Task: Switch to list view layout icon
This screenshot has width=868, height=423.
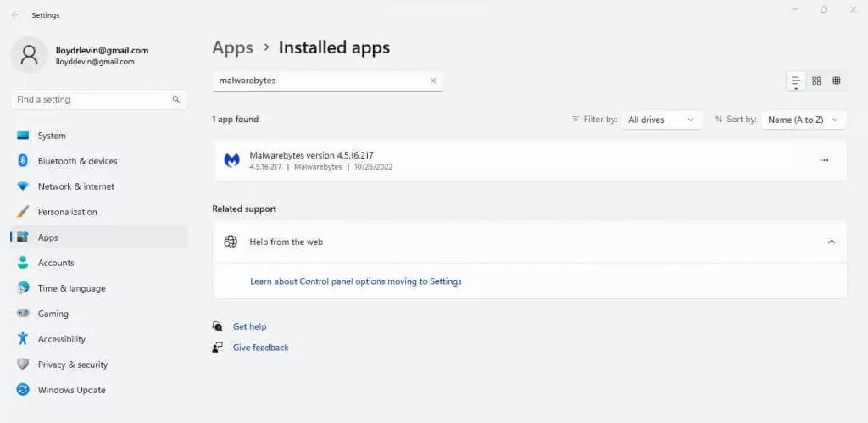Action: [x=796, y=81]
